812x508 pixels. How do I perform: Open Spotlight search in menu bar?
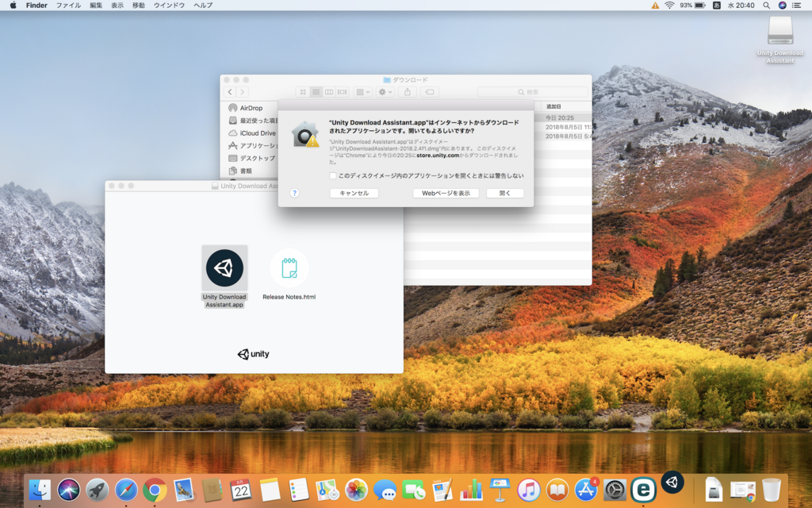tap(767, 6)
